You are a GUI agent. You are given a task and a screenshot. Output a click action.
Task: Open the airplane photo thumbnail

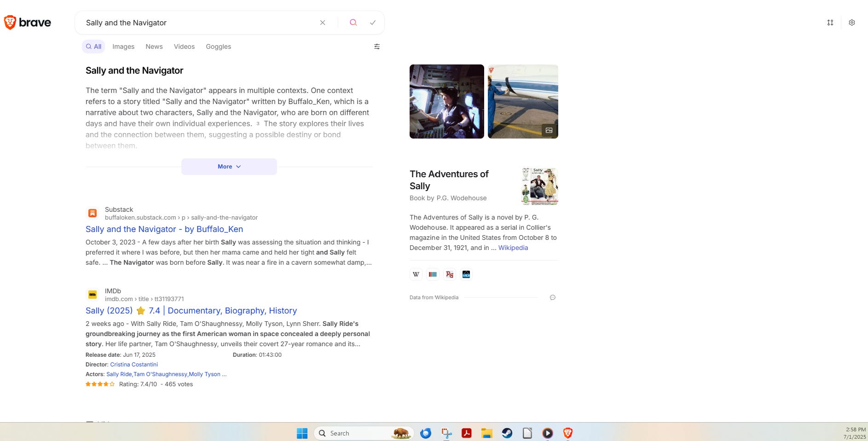(x=523, y=101)
